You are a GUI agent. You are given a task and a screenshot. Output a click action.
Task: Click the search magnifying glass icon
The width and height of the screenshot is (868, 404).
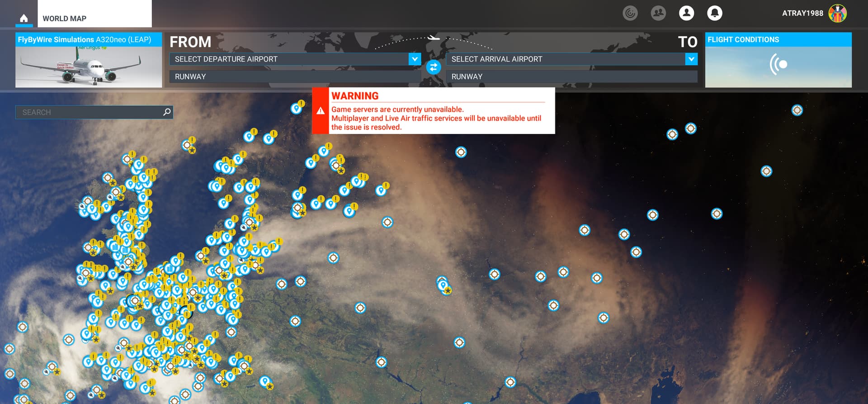167,112
